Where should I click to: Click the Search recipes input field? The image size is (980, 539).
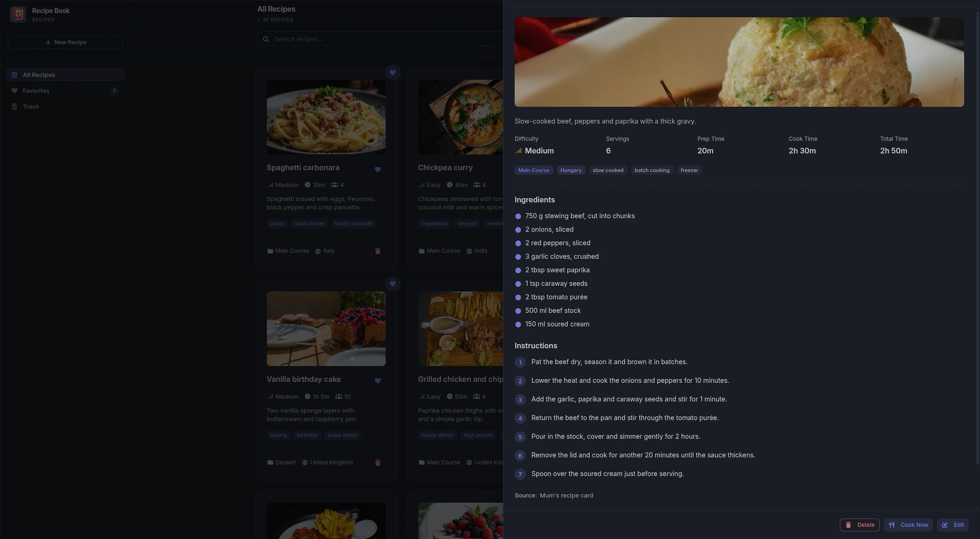pos(380,39)
